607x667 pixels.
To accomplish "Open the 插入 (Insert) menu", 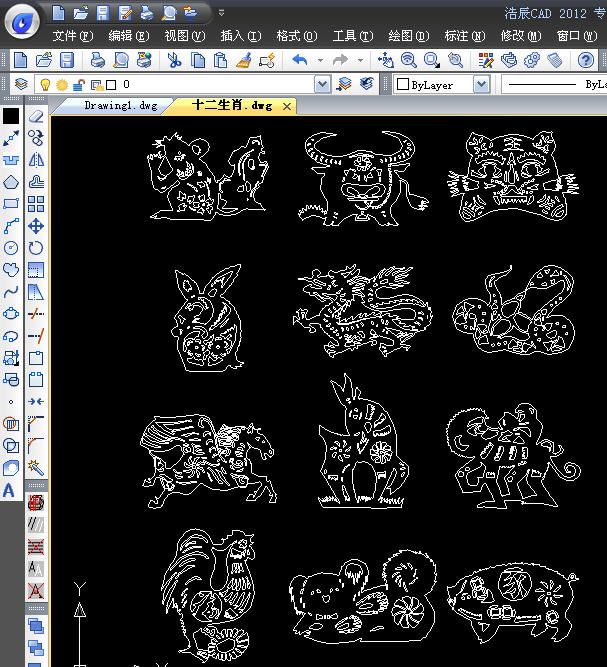I will [239, 36].
